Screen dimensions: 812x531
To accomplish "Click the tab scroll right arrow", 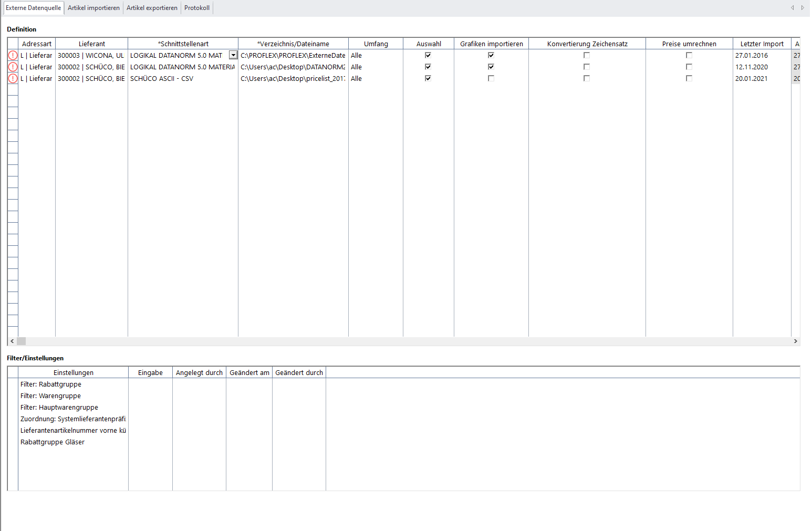I will pyautogui.click(x=803, y=8).
